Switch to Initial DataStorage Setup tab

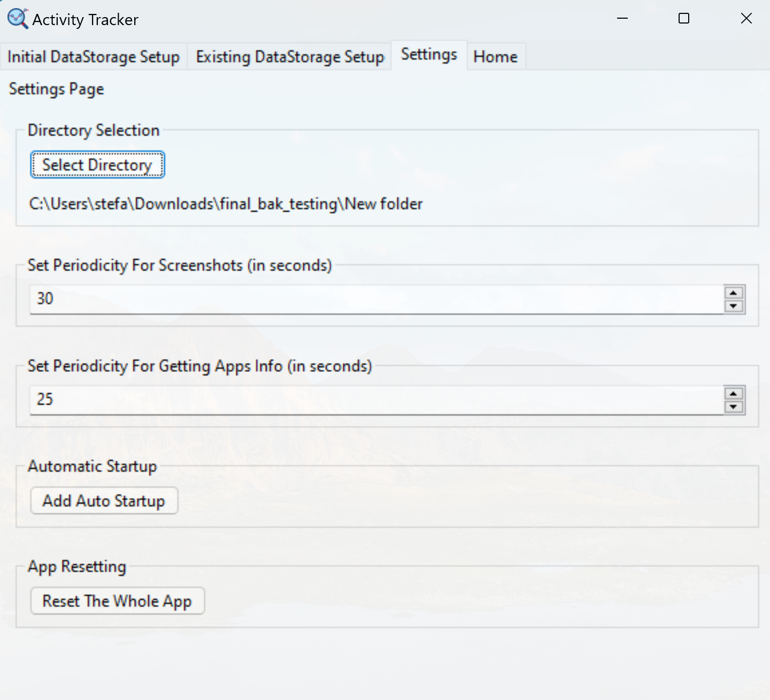(x=94, y=57)
